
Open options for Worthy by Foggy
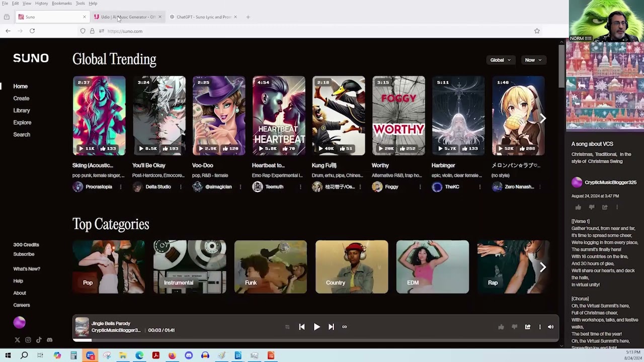click(420, 187)
